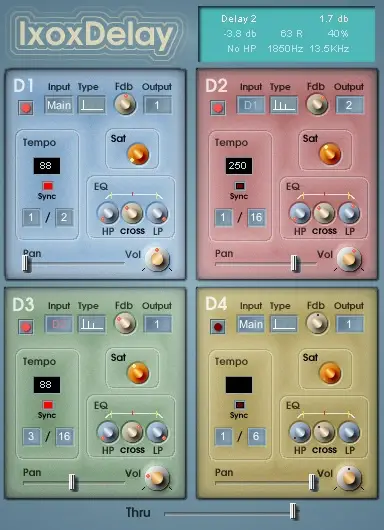
Task: Toggle the D1 delay power button
Action: point(26,108)
